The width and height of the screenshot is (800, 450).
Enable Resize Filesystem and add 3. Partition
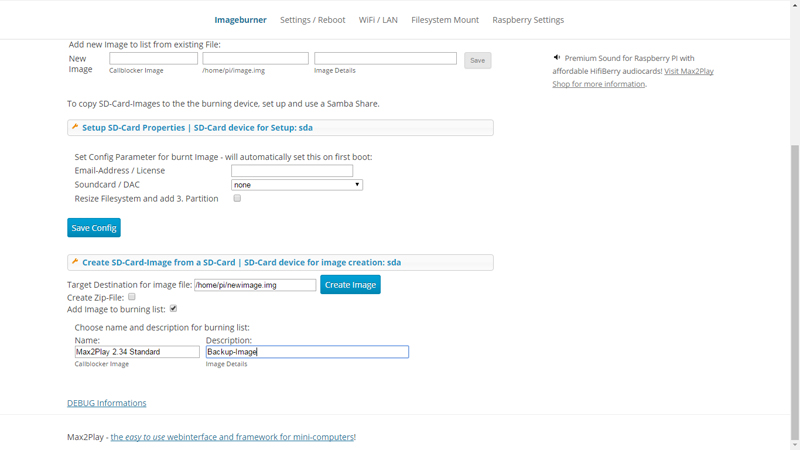(x=237, y=198)
